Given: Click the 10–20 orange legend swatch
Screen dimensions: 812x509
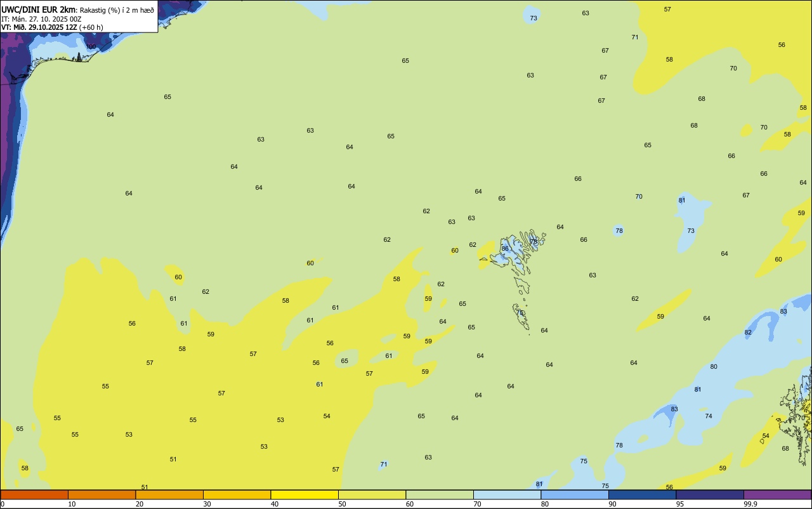Looking at the screenshot, I should pyautogui.click(x=101, y=494).
